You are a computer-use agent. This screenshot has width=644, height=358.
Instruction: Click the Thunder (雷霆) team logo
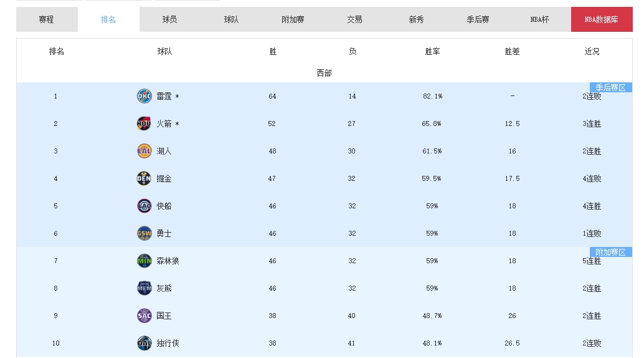pos(144,96)
